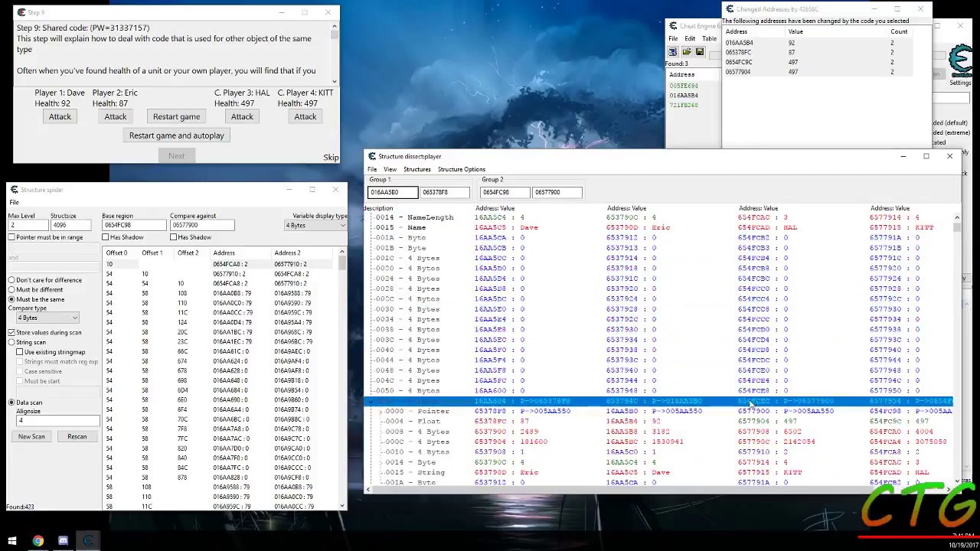Open View menu in Structure dissect

pos(390,169)
